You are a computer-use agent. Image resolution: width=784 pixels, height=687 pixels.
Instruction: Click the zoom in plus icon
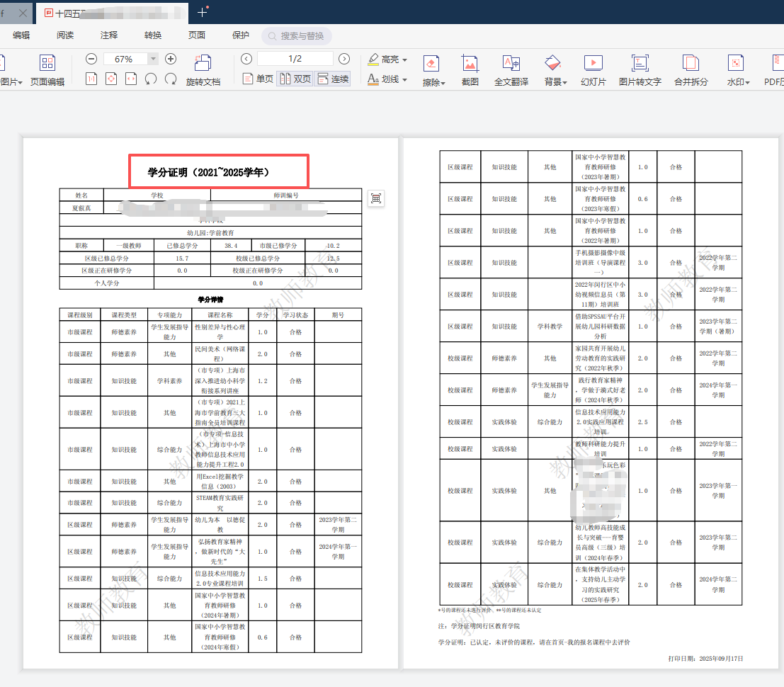pyautogui.click(x=171, y=59)
